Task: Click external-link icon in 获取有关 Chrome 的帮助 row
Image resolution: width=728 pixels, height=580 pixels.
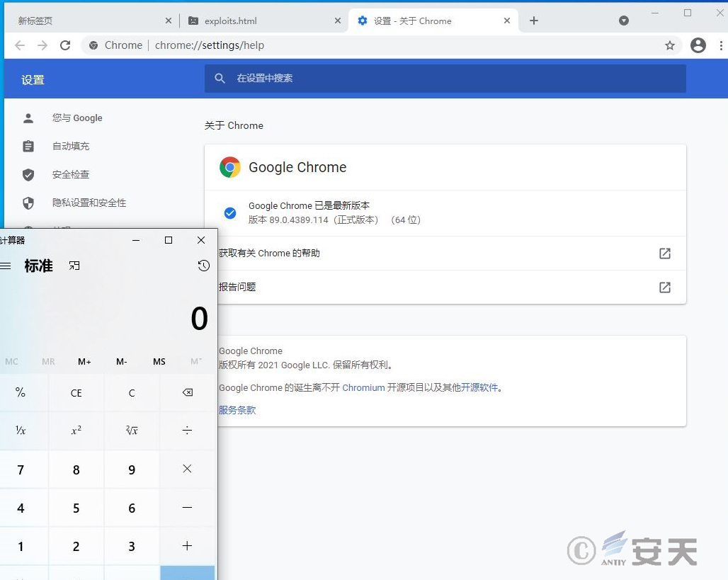Action: point(664,253)
